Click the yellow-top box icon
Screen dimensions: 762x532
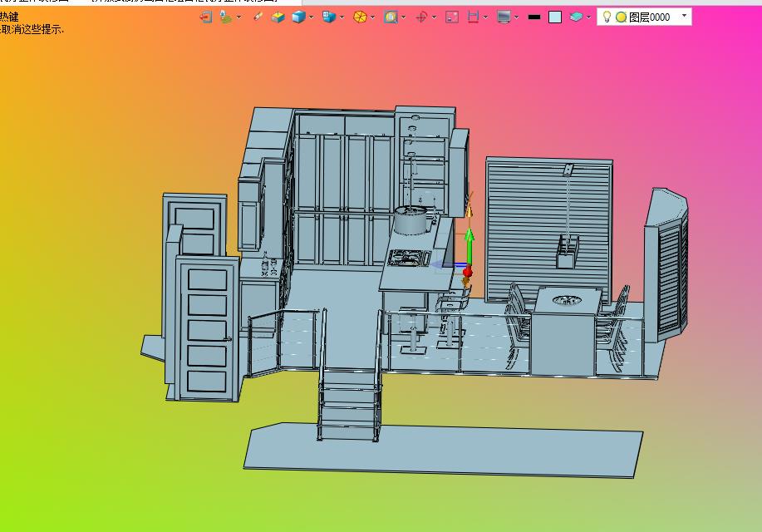coord(278,17)
